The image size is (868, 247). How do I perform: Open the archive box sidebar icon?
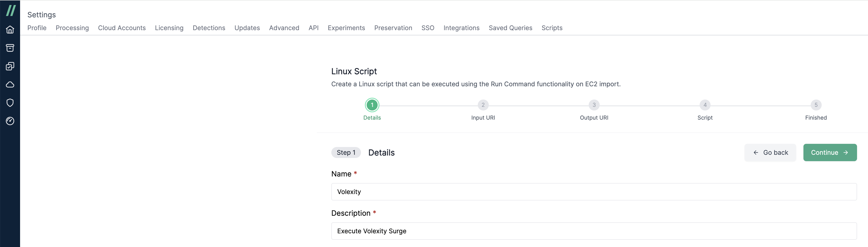pyautogui.click(x=10, y=48)
